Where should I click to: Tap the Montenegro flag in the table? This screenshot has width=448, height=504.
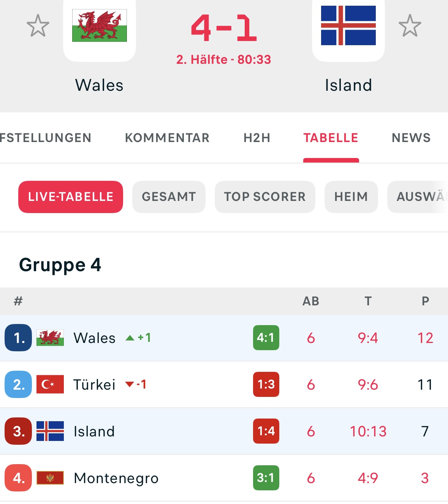pos(50,478)
